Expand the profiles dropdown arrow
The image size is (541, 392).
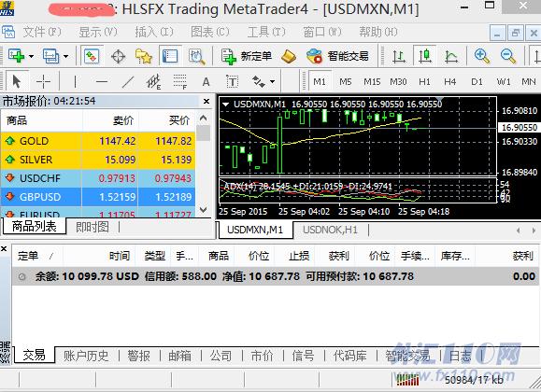[66, 56]
